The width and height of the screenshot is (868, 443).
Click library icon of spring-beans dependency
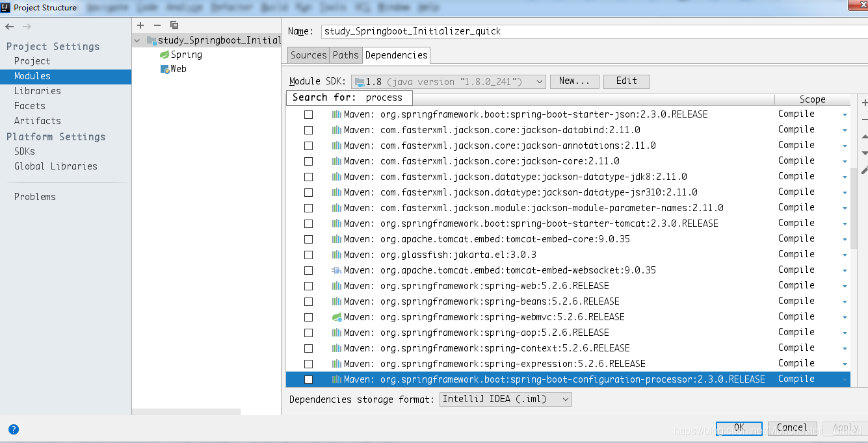coord(336,301)
